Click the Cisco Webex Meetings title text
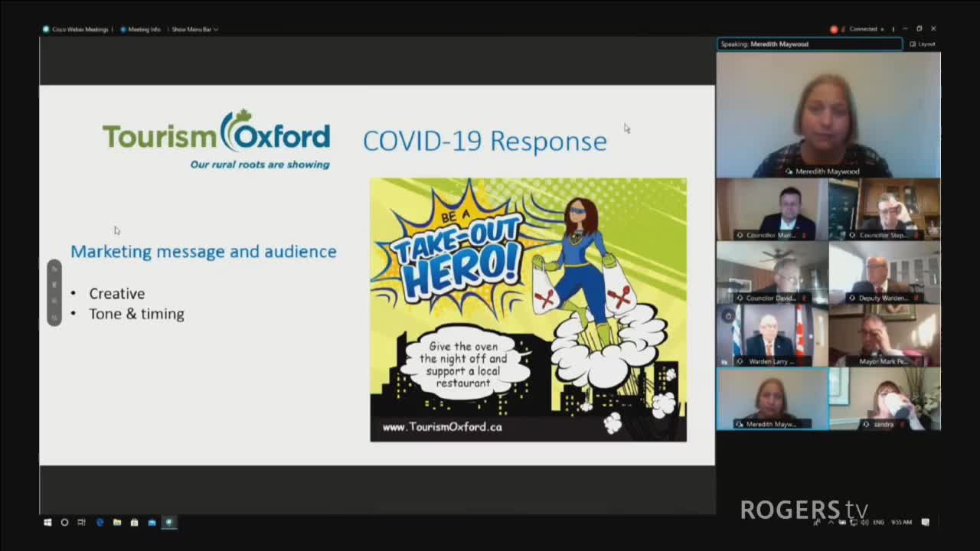Viewport: 980px width, 551px height. [x=80, y=29]
